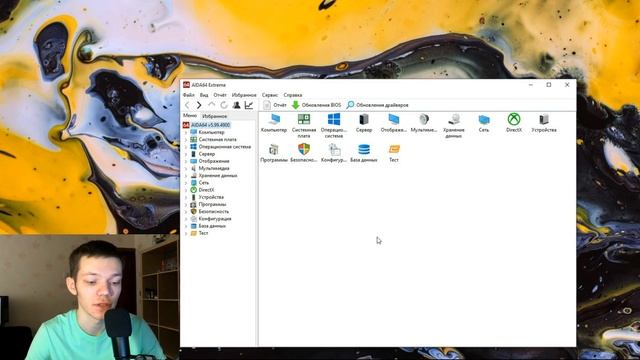Click the Forward navigation arrow in the toolbar
Screen dimensions: 640x360
click(x=199, y=105)
